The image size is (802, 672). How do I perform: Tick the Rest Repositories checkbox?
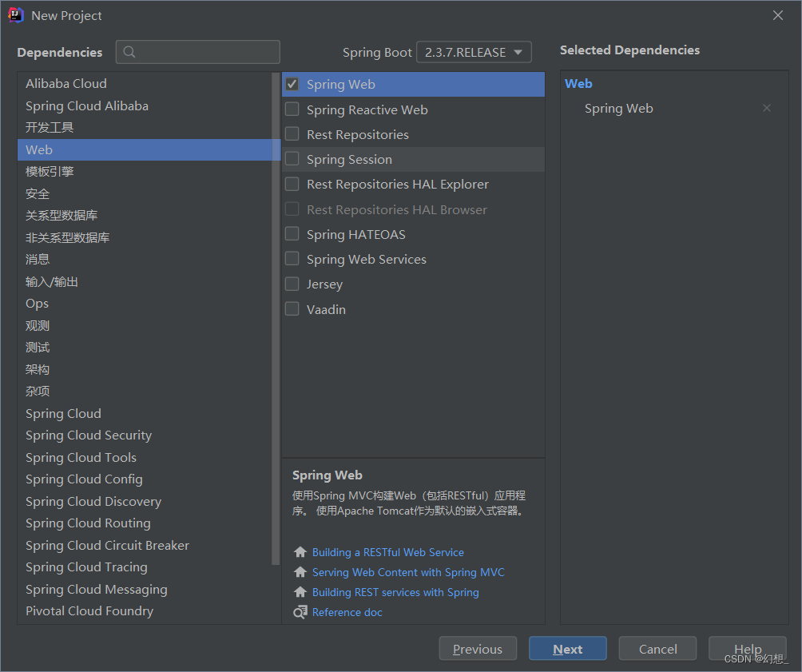pos(292,134)
